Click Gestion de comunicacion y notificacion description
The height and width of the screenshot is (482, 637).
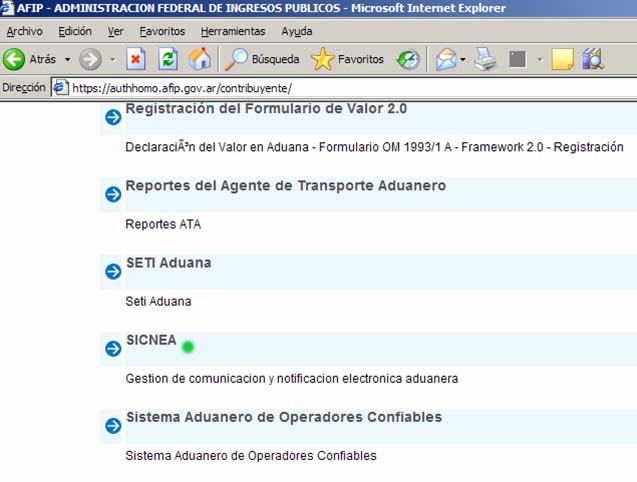(x=292, y=378)
